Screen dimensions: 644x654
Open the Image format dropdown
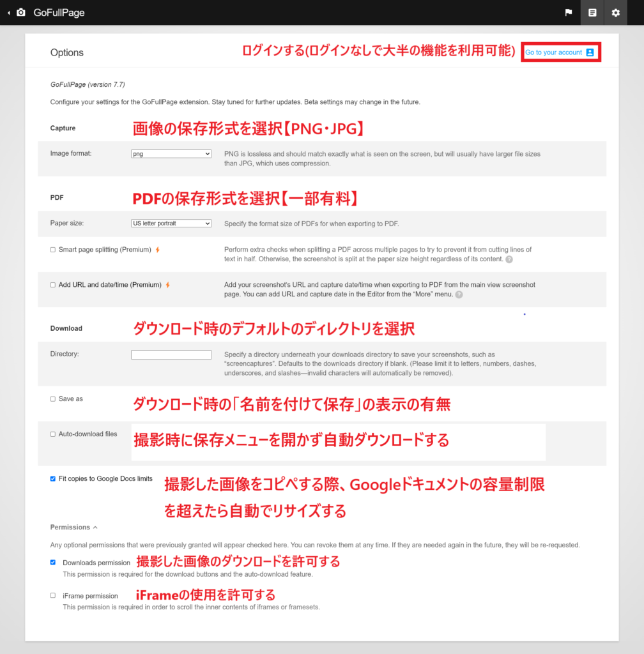[x=171, y=153]
